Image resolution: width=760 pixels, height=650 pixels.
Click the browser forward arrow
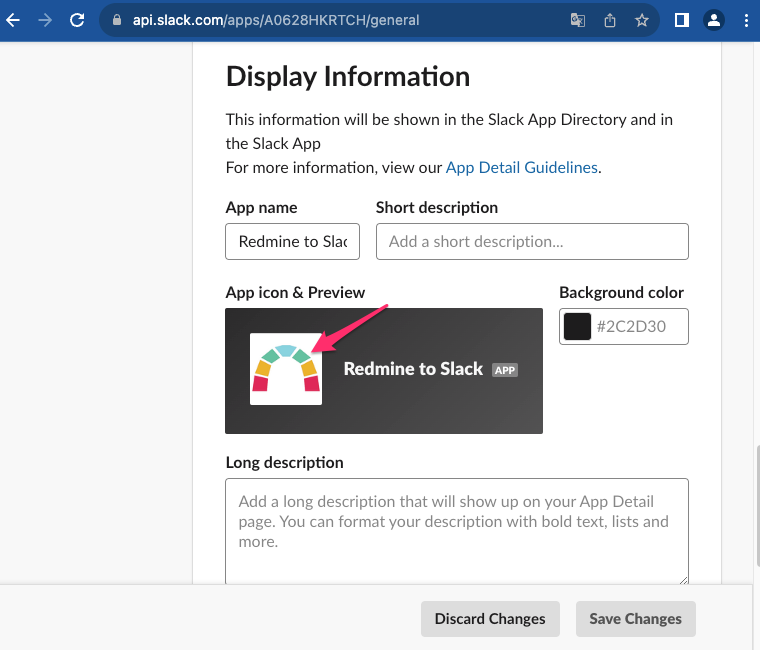click(x=45, y=20)
